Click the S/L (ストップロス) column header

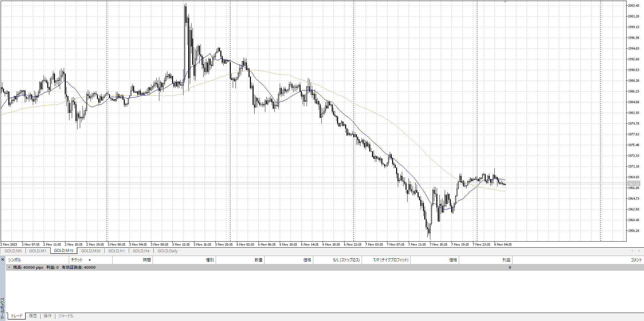coord(346,260)
